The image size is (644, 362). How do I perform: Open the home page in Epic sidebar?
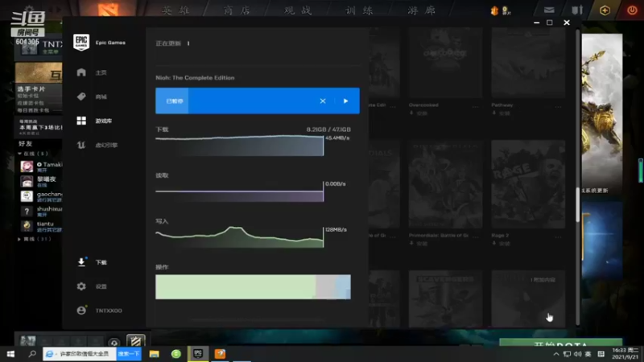coord(81,72)
